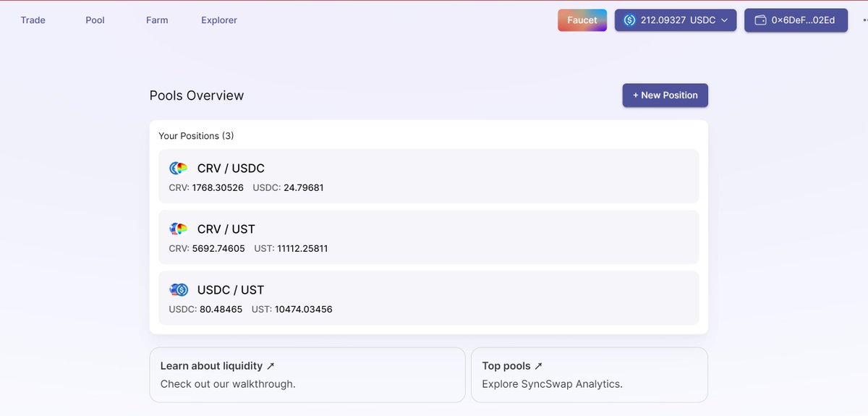The height and width of the screenshot is (416, 868).
Task: Open the wallet 0x6DeF...02Ed button
Action: coord(796,20)
